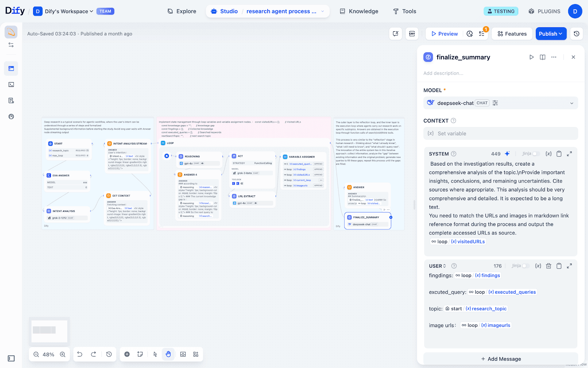This screenshot has height=368, width=588.
Task: Open the Explore tab
Action: [x=182, y=11]
